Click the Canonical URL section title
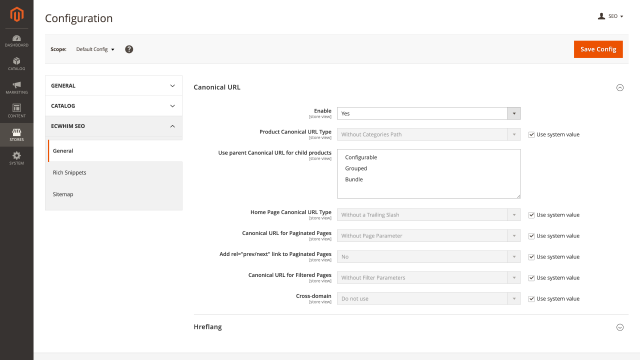This screenshot has height=360, width=640. [x=217, y=87]
